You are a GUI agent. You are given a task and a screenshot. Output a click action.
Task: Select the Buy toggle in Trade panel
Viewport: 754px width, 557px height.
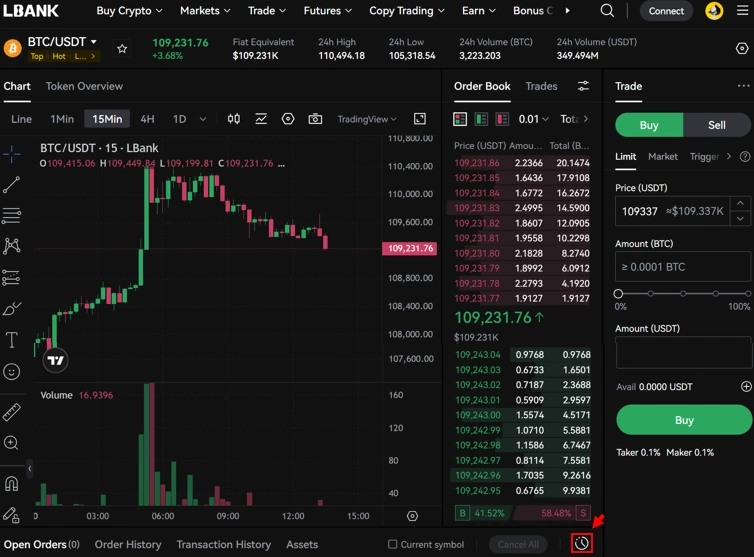coord(649,125)
